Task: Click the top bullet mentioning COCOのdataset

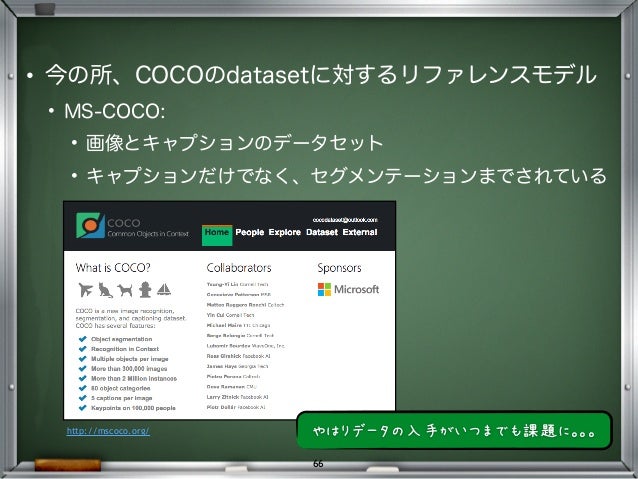Action: (321, 75)
